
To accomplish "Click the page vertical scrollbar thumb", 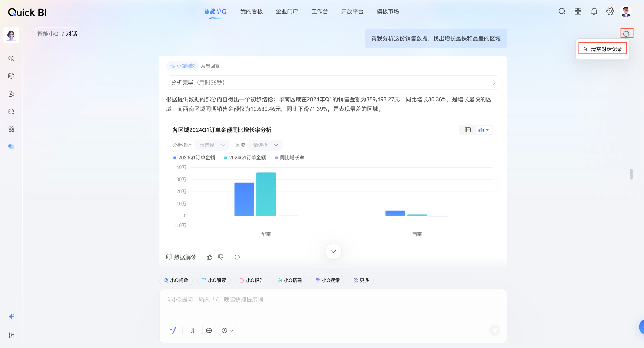I will pos(631,174).
